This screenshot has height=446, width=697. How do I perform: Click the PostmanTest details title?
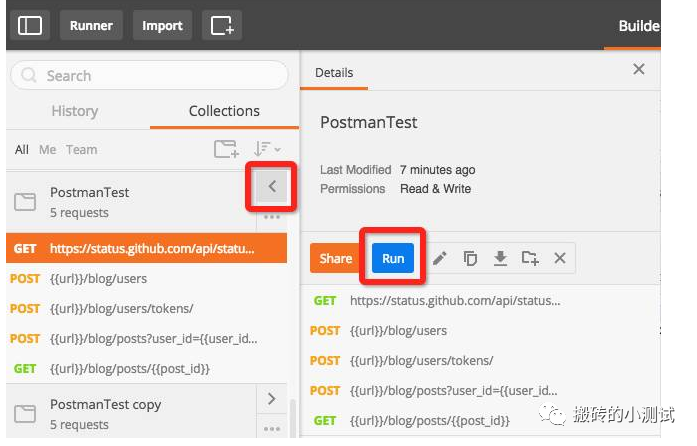click(369, 122)
